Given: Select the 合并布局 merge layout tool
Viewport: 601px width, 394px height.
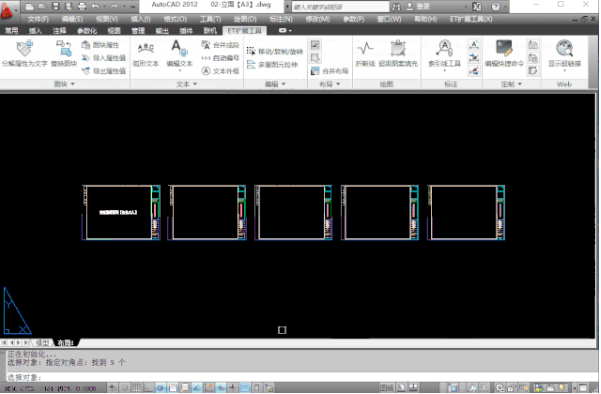Looking at the screenshot, I should click(x=330, y=71).
